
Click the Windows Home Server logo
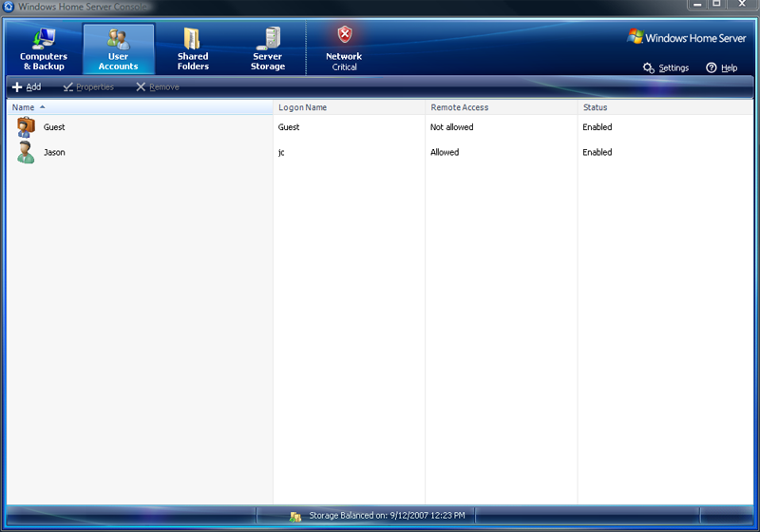pyautogui.click(x=686, y=37)
